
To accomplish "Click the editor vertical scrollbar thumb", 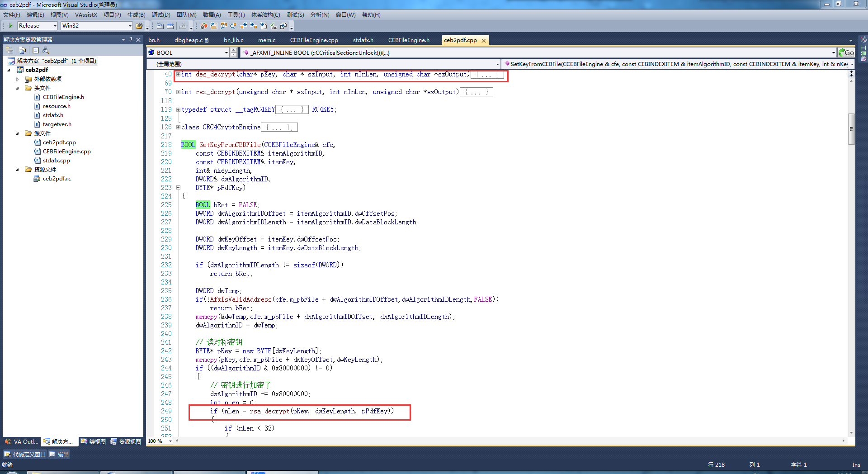I will [851, 129].
